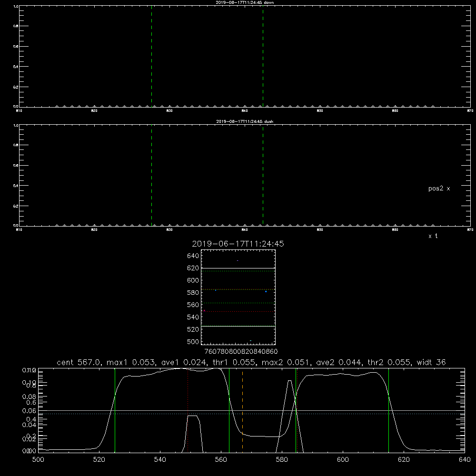Screen dimensions: 476x476
Task: Click the 560 x-axis label of bottom plot
Action: (221, 460)
